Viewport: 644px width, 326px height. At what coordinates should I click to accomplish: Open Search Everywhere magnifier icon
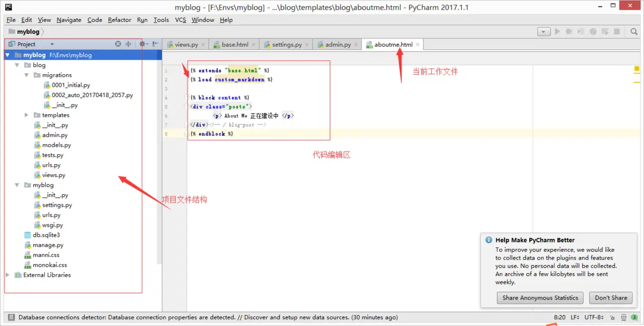(x=634, y=32)
